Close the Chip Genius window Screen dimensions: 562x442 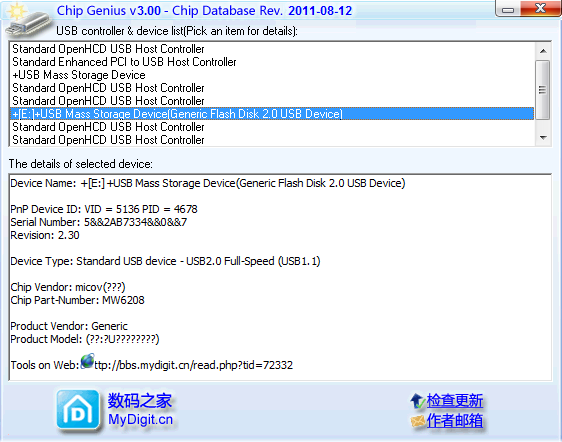click(x=540, y=8)
